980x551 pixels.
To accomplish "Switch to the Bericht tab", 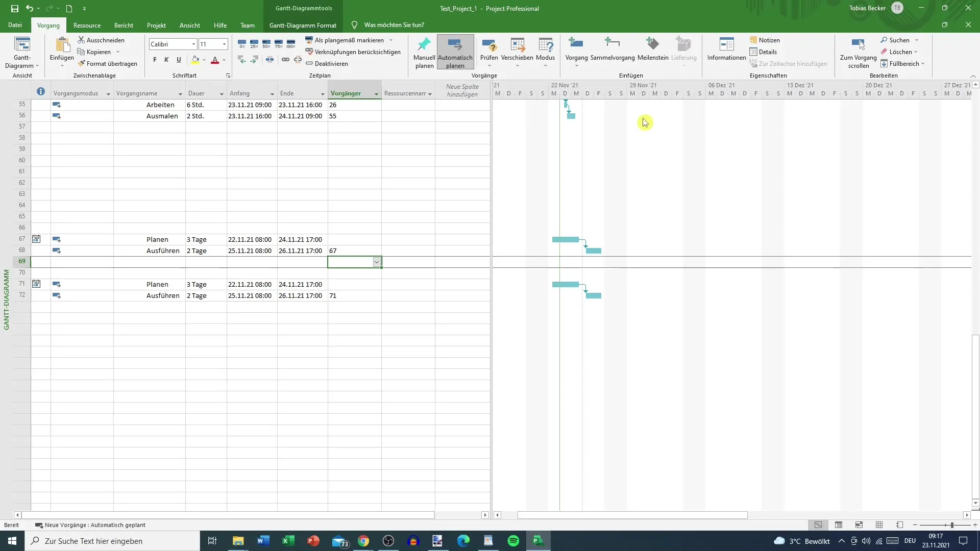I will pyautogui.click(x=124, y=25).
